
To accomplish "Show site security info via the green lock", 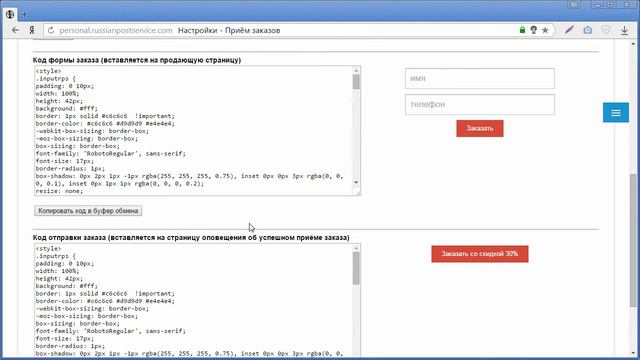I will point(522,30).
